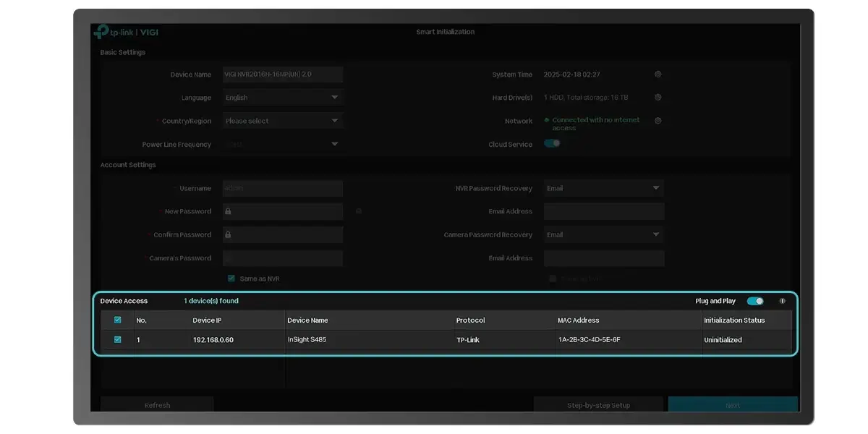Click the Device Name column header in the table
Viewport: 868px width, 434px height.
[x=307, y=320]
